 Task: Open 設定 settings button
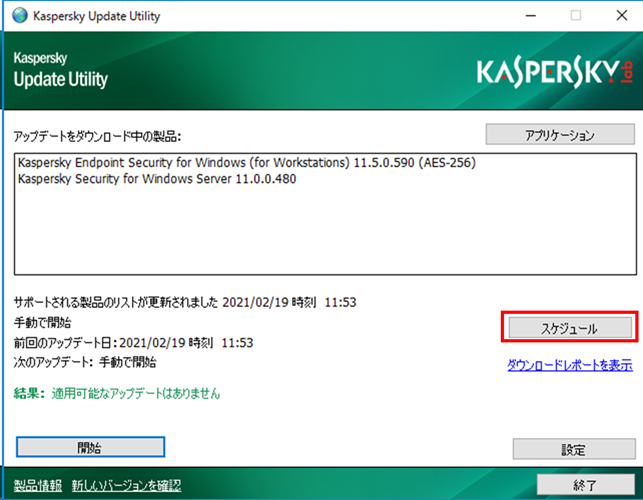coord(574,449)
